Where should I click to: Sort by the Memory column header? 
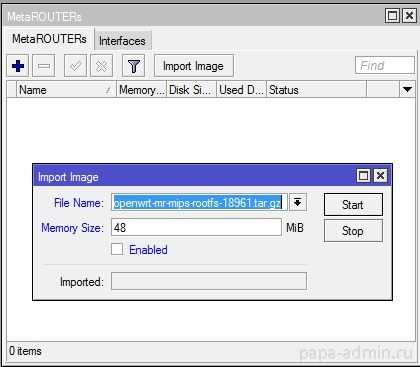(141, 90)
